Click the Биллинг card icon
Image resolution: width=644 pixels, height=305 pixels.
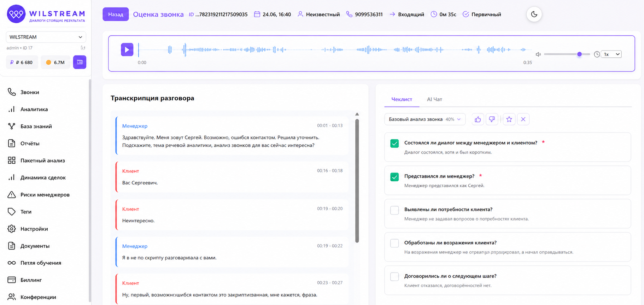tap(12, 280)
